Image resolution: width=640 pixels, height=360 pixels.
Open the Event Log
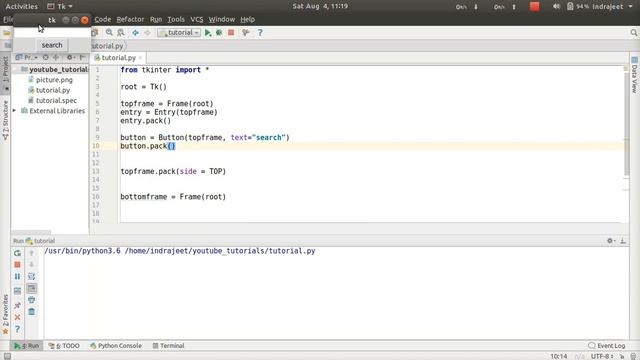607,346
